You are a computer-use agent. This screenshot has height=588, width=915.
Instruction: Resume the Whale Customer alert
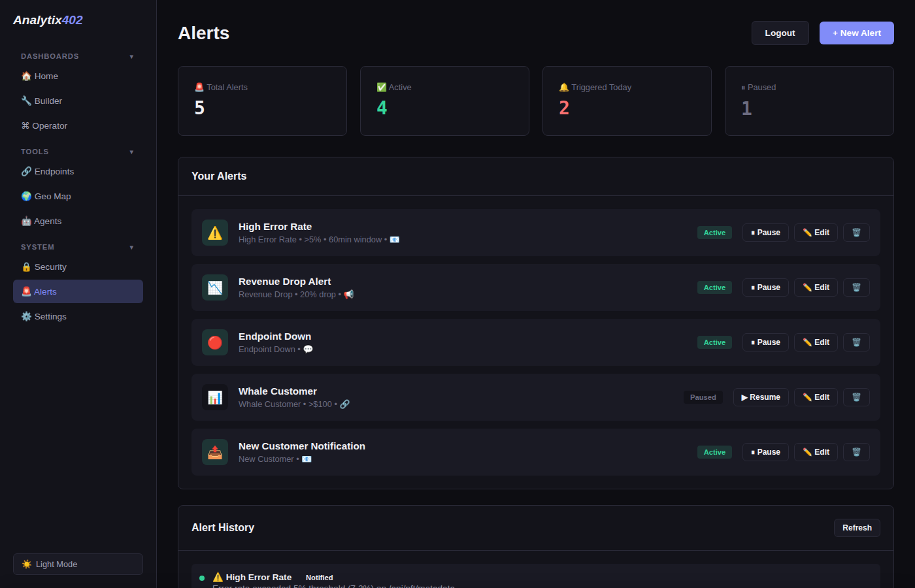761,397
